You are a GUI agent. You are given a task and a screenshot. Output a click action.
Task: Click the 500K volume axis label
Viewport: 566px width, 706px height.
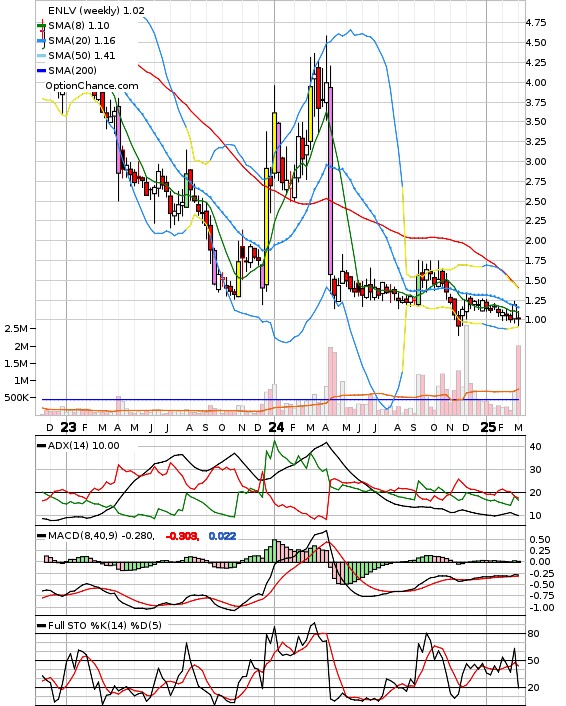click(16, 398)
